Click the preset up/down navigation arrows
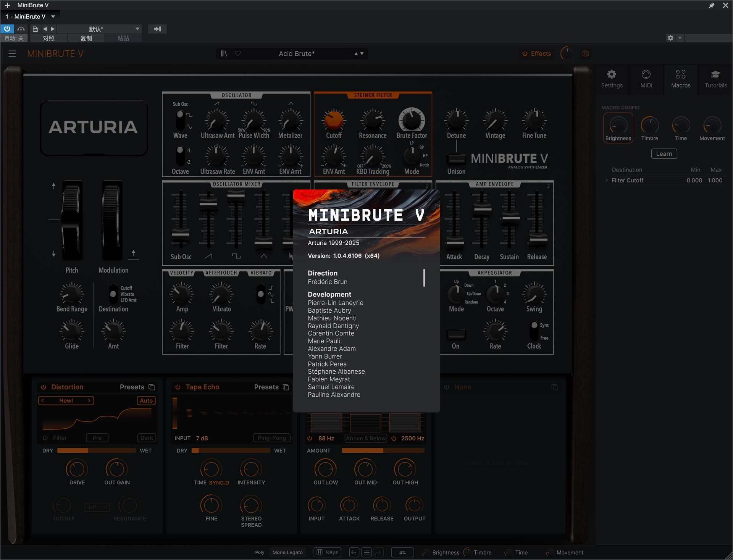Image resolution: width=733 pixels, height=560 pixels. (359, 54)
